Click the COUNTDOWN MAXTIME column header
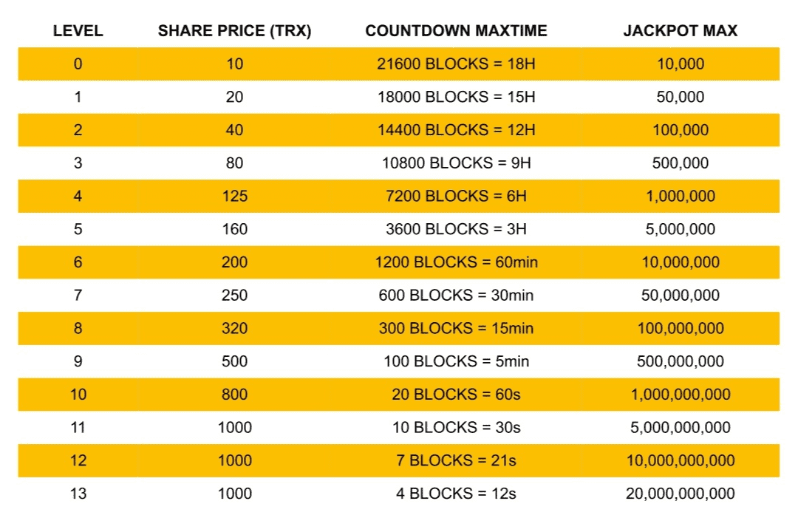798x532 pixels. coord(456,31)
